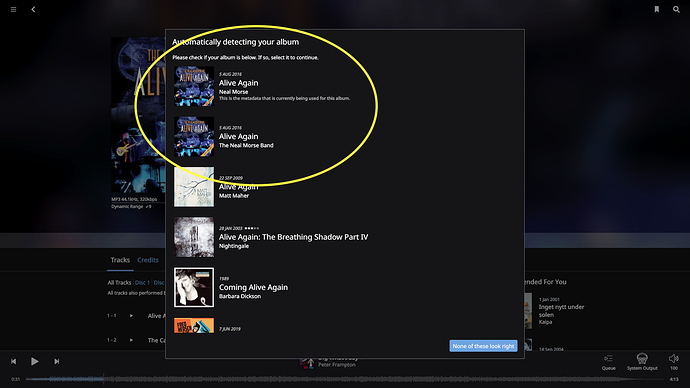
Task: Open Inget nytt under solen recommendation
Action: pos(561,311)
